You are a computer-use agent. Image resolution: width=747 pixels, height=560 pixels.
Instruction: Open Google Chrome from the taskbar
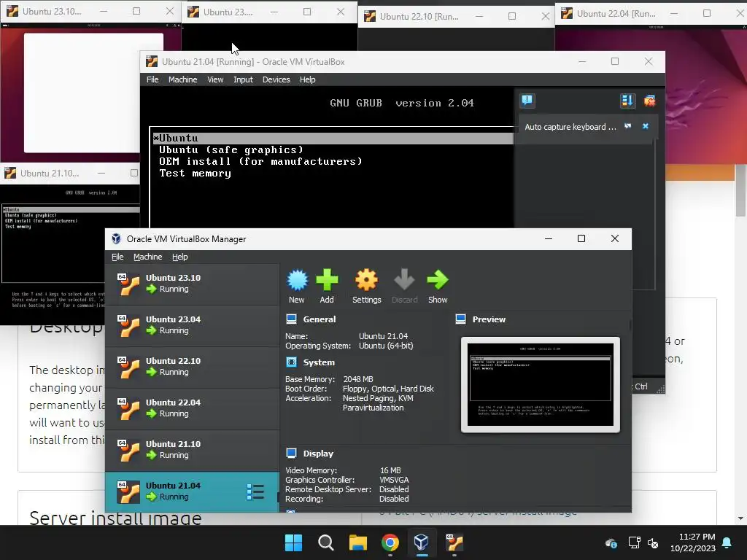tap(390, 542)
